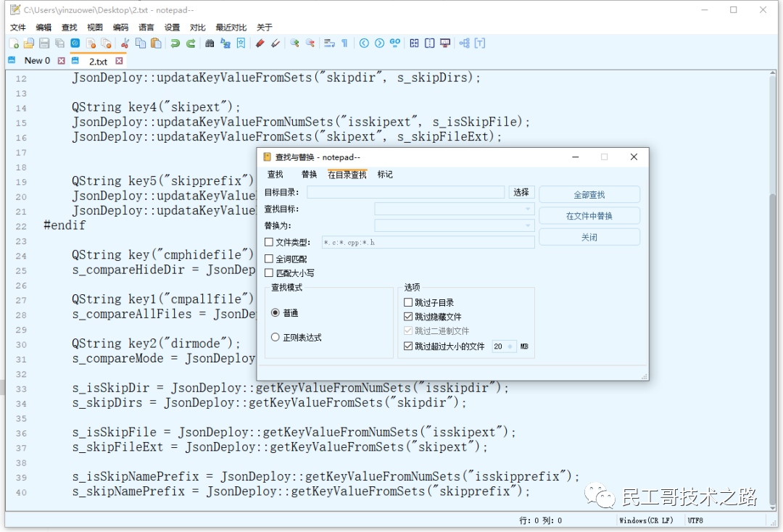Open the 对比 menu
Image resolution: width=783 pixels, height=532 pixels.
tap(198, 28)
